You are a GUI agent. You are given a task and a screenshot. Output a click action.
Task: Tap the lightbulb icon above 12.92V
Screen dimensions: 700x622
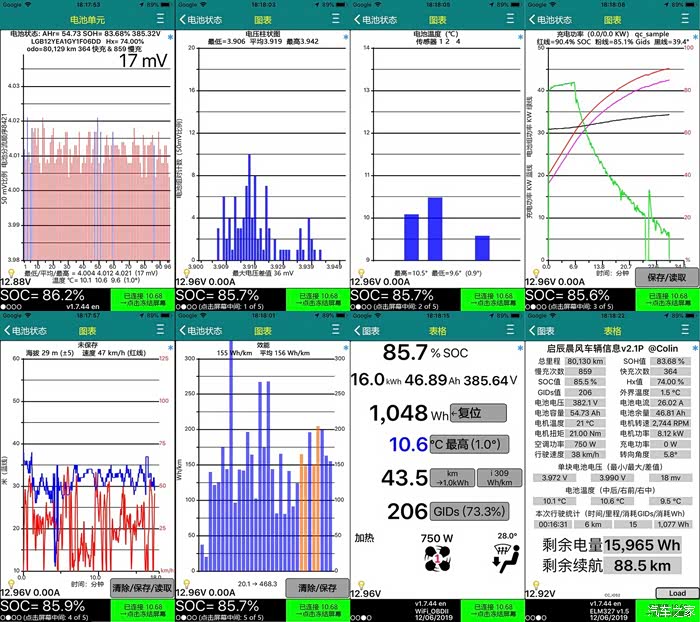tap(534, 582)
